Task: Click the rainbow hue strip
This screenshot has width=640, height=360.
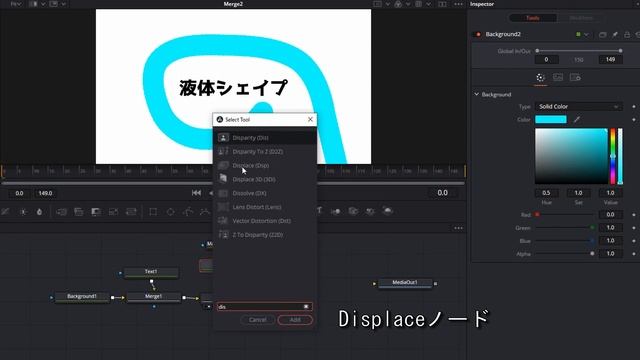Action: click(613, 156)
